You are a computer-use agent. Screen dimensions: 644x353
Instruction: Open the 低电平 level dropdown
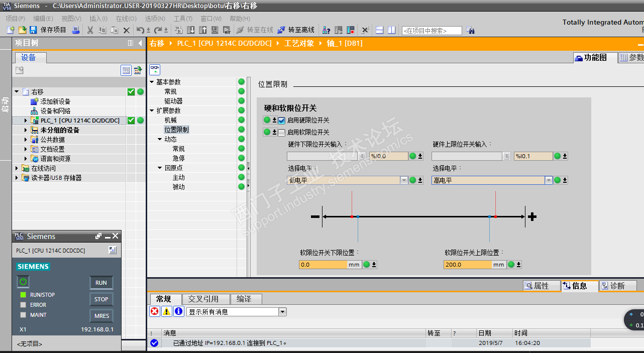(404, 180)
